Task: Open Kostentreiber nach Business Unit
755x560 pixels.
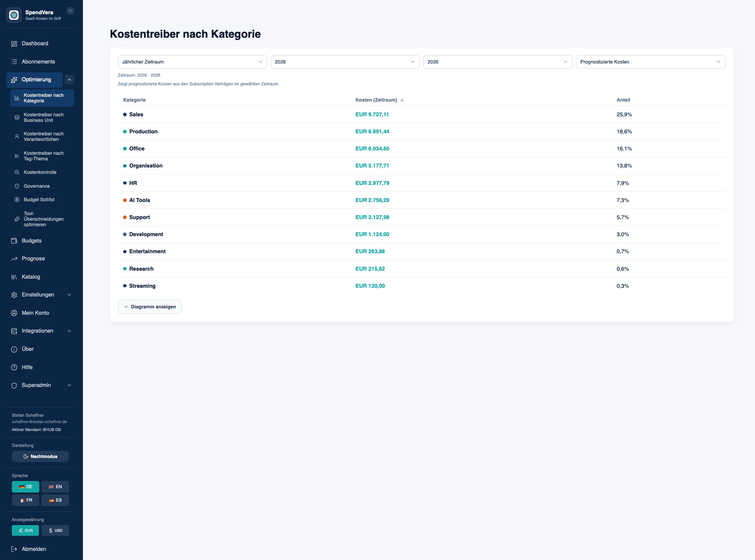Action: (43, 117)
